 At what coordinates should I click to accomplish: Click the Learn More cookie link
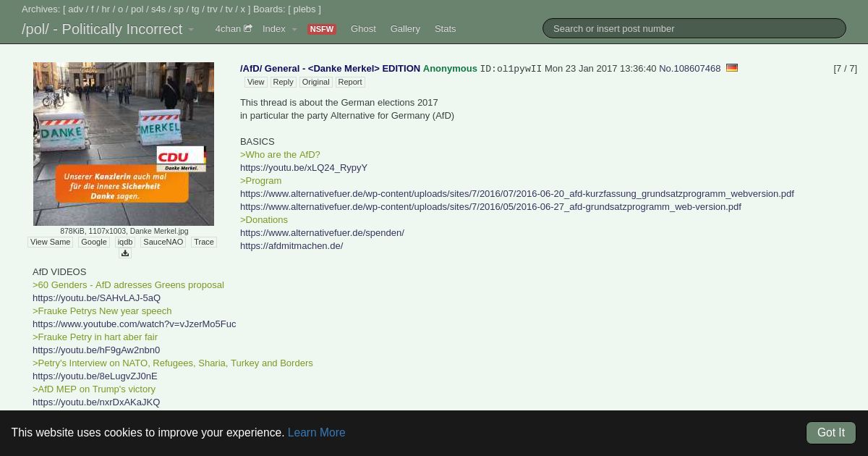tap(316, 432)
